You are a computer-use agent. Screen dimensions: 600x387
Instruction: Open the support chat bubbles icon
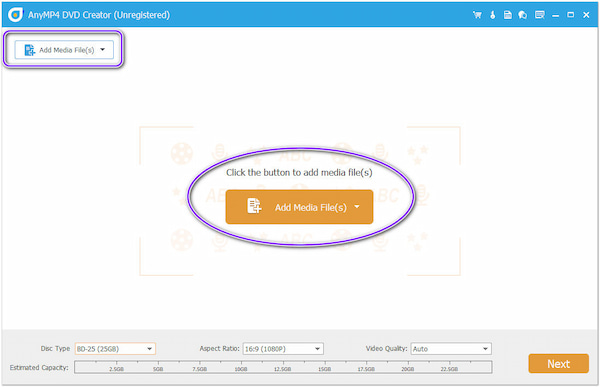523,15
